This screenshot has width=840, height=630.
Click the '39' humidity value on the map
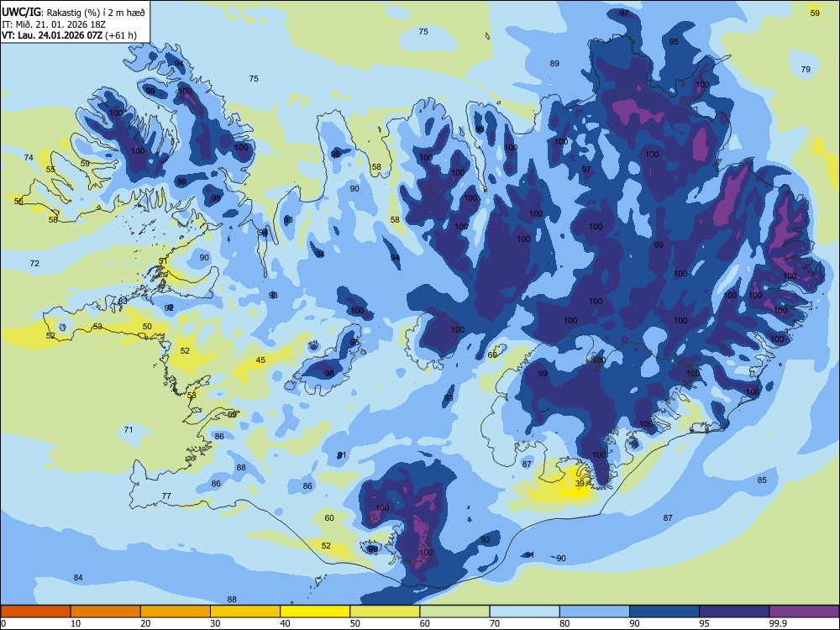pyautogui.click(x=580, y=483)
